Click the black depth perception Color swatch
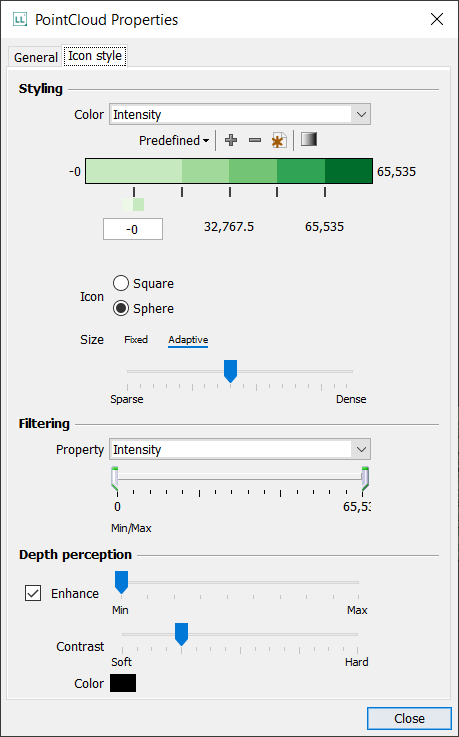The width and height of the screenshot is (459, 737). click(x=123, y=683)
